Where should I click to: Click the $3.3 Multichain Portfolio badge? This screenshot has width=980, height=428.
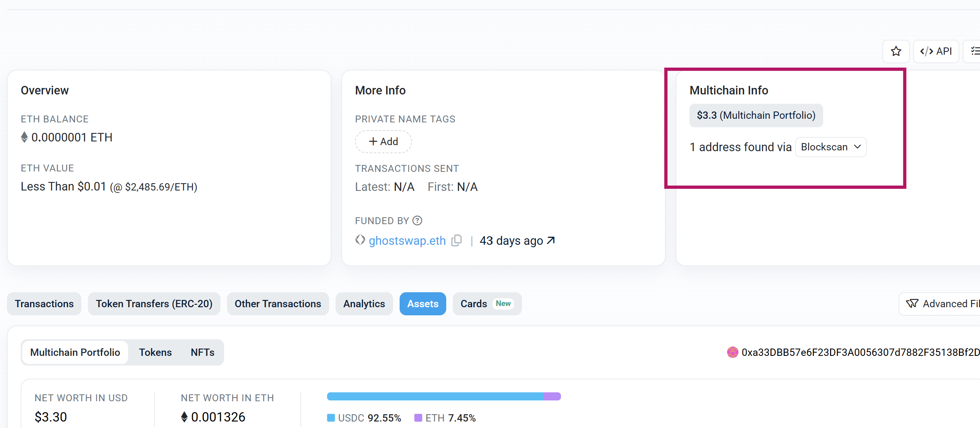click(x=756, y=116)
